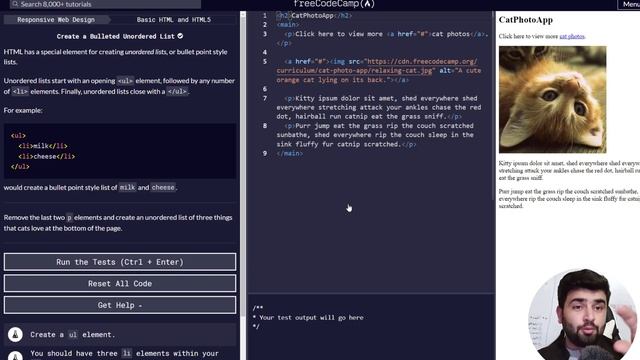Click the image src URL in editor
This screenshot has height=360, width=640.
(376, 66)
